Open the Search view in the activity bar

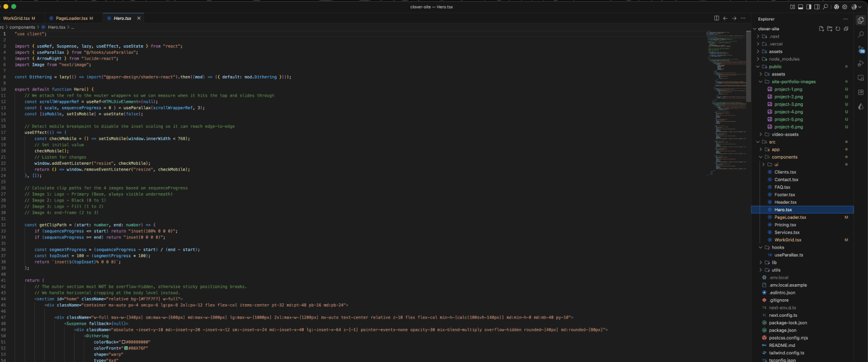click(x=861, y=34)
